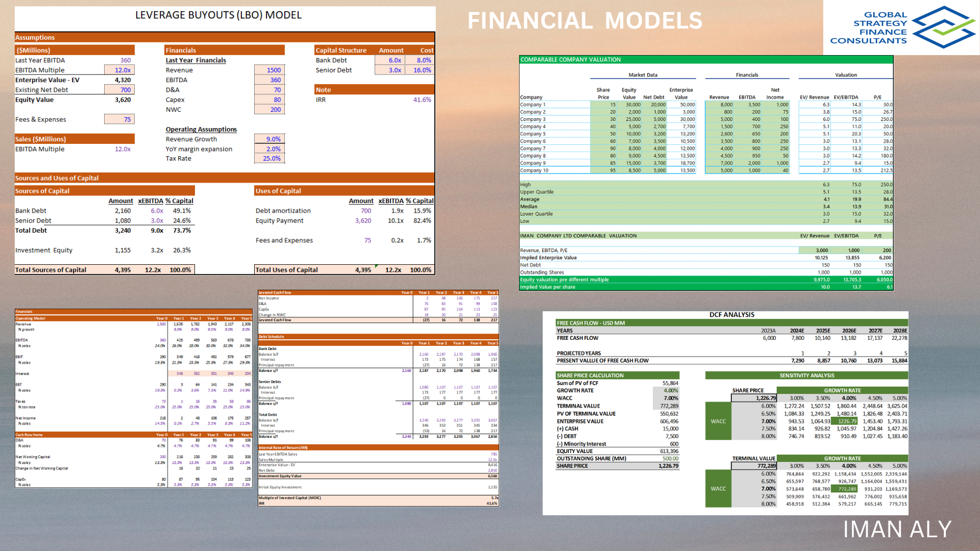Open the Operating Model financials table thumbnail
The image size is (980, 551).
pos(134,398)
